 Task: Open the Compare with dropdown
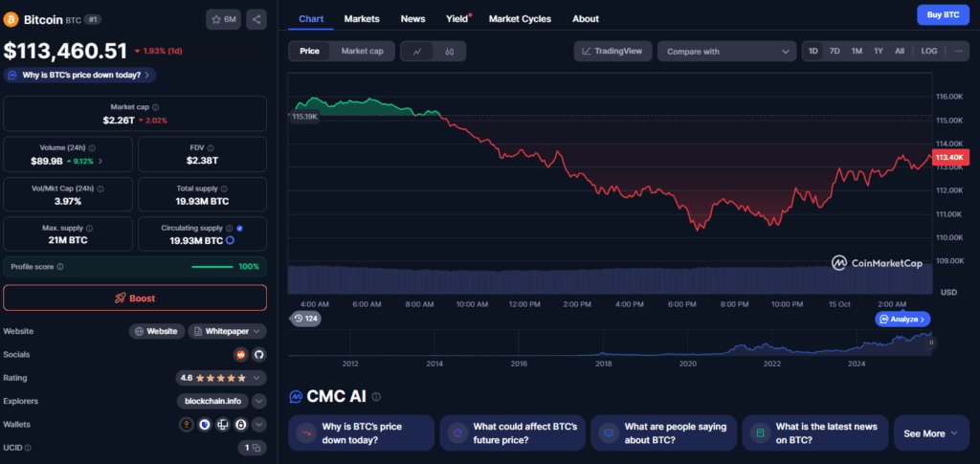(725, 52)
